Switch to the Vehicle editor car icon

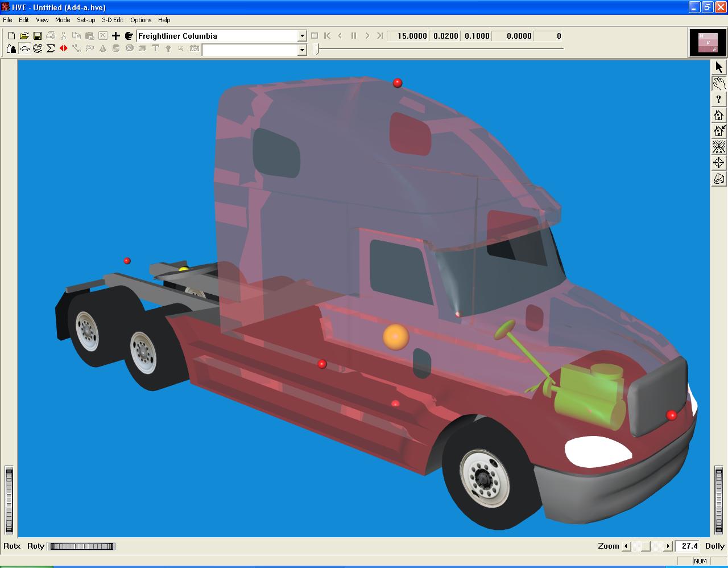[x=24, y=49]
